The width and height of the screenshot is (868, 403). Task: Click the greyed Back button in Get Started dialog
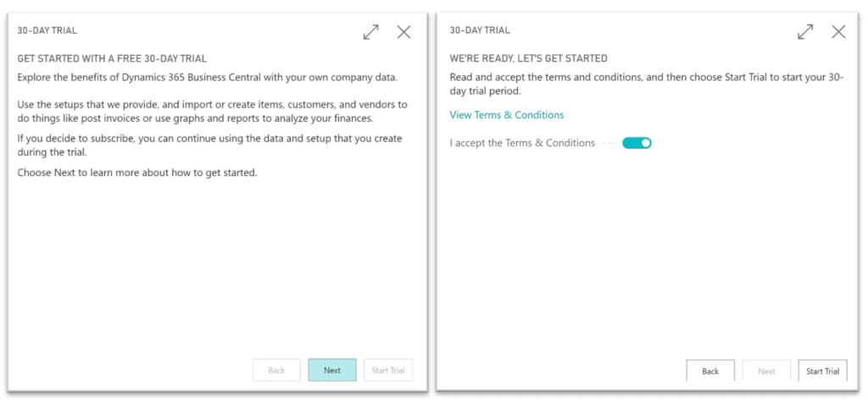[276, 370]
